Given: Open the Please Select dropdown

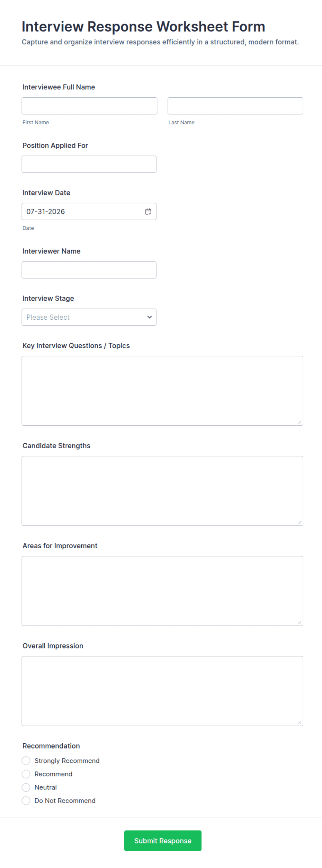Looking at the screenshot, I should tap(89, 317).
